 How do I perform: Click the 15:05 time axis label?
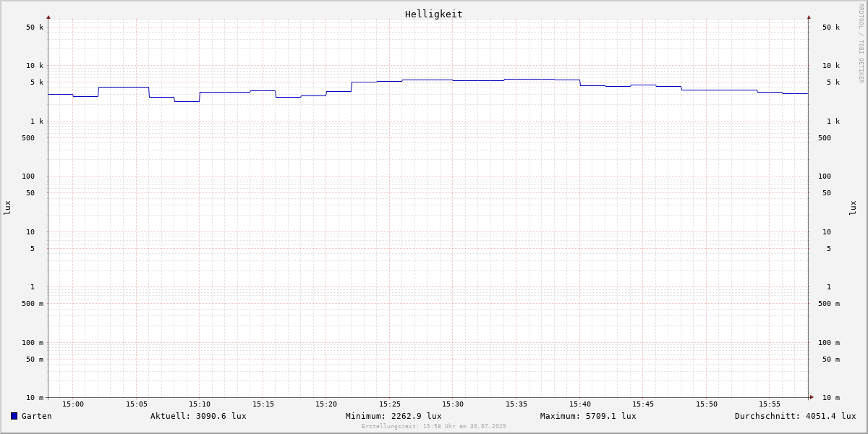click(x=137, y=404)
